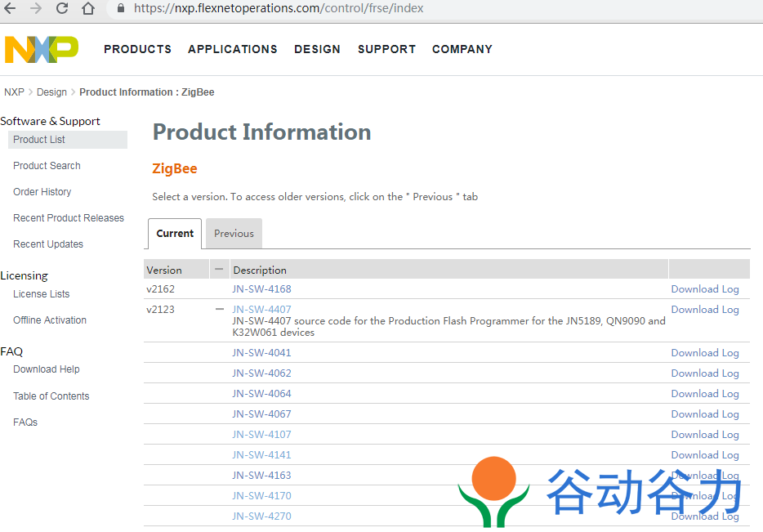The image size is (763, 532).
Task: Open Recent Updates in sidebar
Action: (x=48, y=244)
